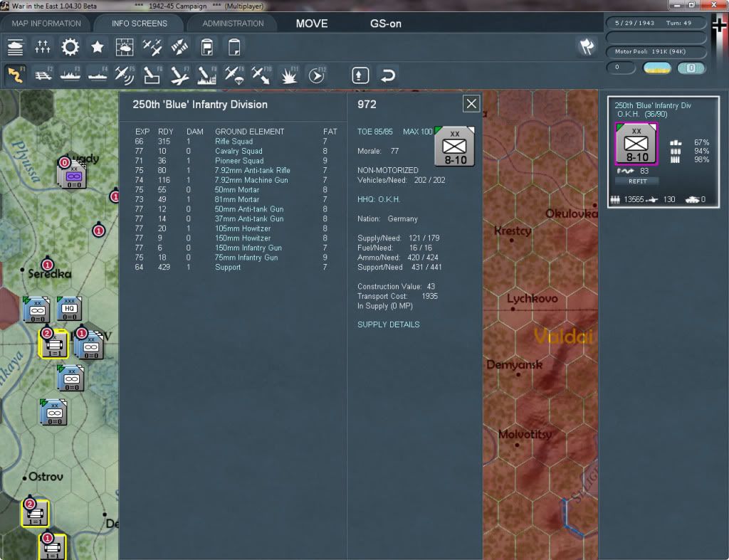Select the F1 ground move mode icon

click(16, 75)
